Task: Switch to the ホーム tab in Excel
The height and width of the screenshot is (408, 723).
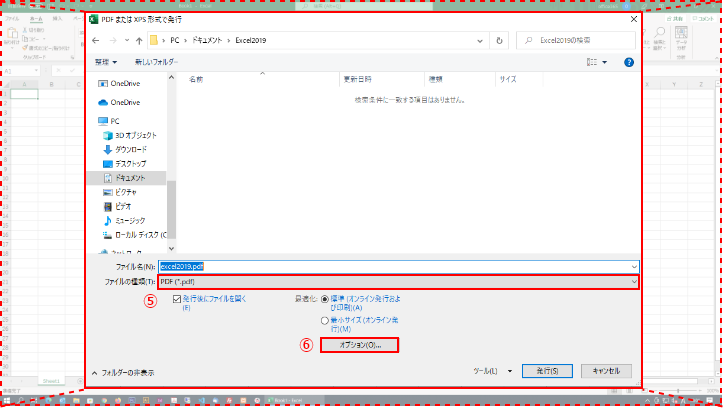Action: tap(36, 19)
